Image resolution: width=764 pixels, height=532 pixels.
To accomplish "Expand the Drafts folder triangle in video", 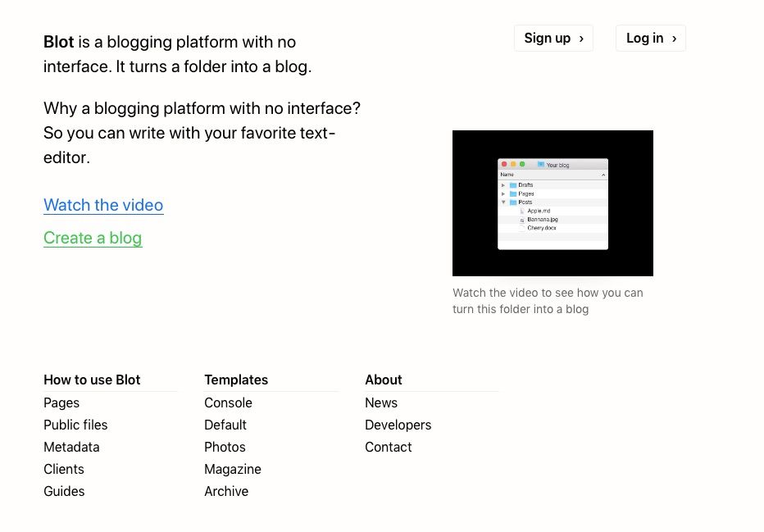I will 503,185.
